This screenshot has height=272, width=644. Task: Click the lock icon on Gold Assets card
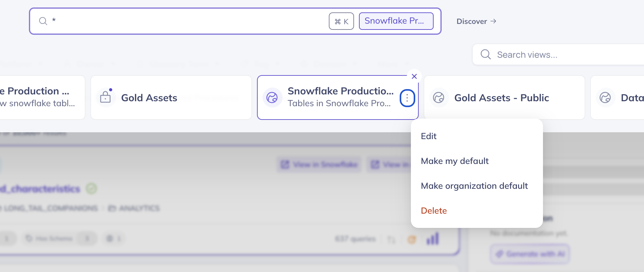[106, 97]
